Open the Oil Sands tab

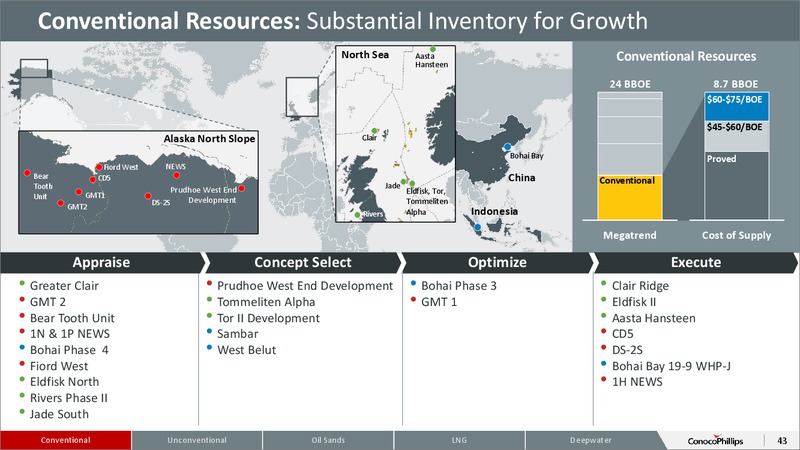point(328,440)
